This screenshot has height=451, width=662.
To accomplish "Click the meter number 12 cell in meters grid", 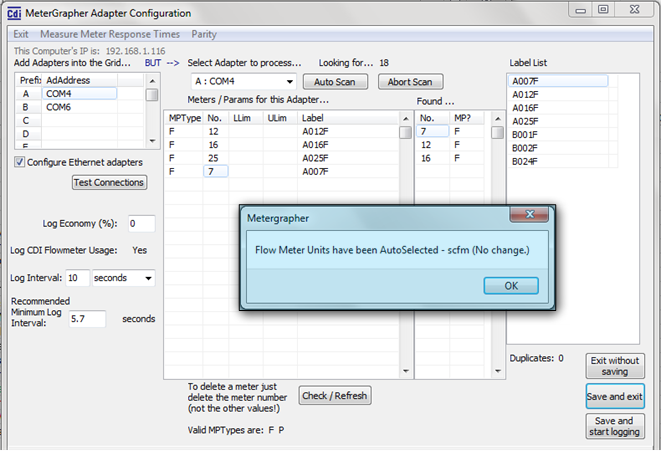I will pyautogui.click(x=216, y=132).
